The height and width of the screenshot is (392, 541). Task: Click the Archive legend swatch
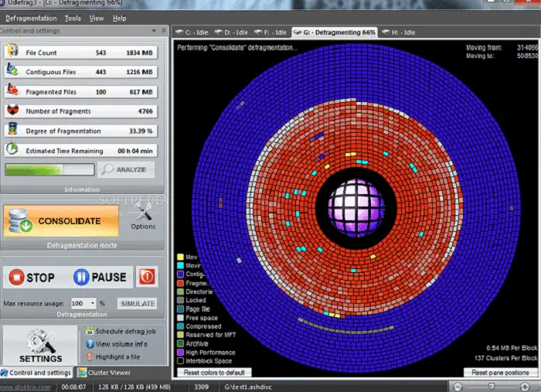click(180, 344)
